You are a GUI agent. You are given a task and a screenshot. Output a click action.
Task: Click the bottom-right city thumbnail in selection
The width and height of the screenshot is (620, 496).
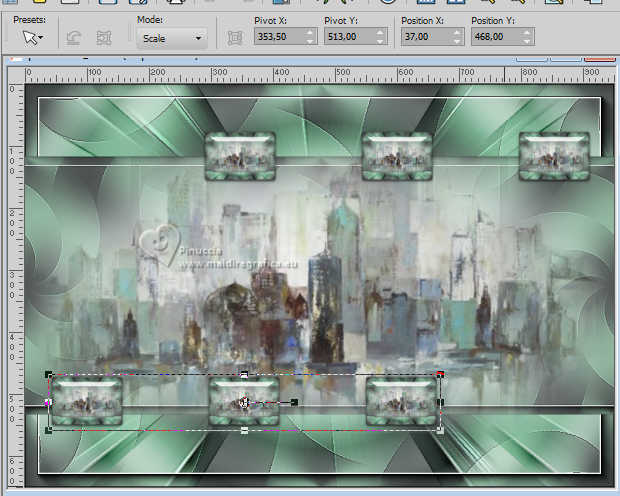401,401
